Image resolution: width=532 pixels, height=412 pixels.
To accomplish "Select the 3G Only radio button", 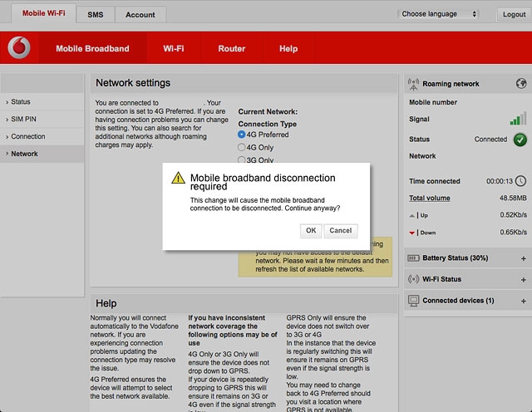I will click(x=241, y=159).
